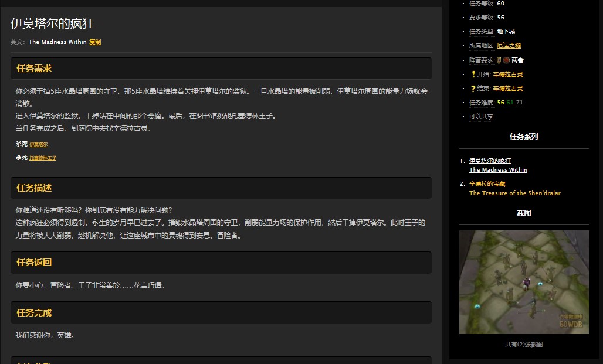The height and width of the screenshot is (364, 603).
Task: Click the Horde faction emblem icon
Action: (x=507, y=60)
